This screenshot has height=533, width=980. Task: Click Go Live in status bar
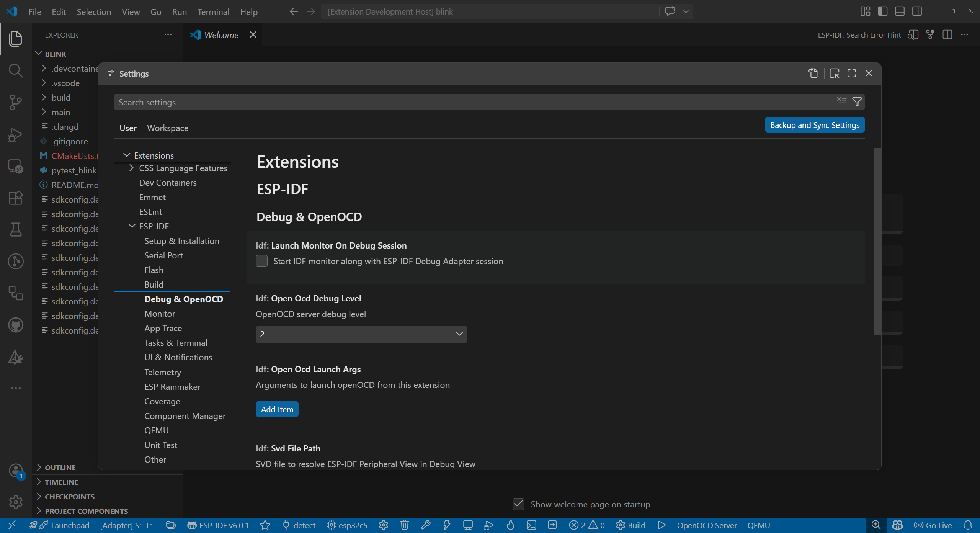click(x=933, y=525)
